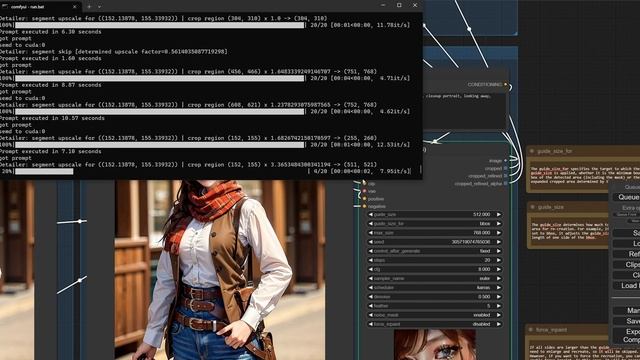The height and width of the screenshot is (360, 640).
Task: Close the comfyui run.bat terminal tab
Action: click(x=74, y=7)
